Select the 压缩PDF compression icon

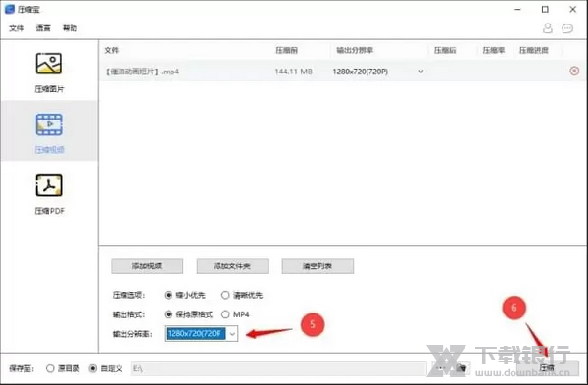point(49,185)
